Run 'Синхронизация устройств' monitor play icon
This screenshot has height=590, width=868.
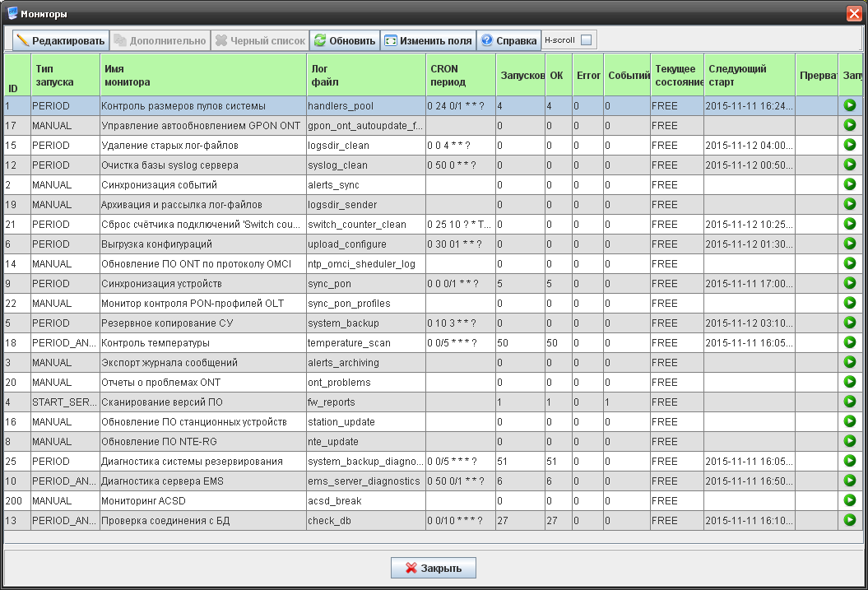tap(850, 283)
